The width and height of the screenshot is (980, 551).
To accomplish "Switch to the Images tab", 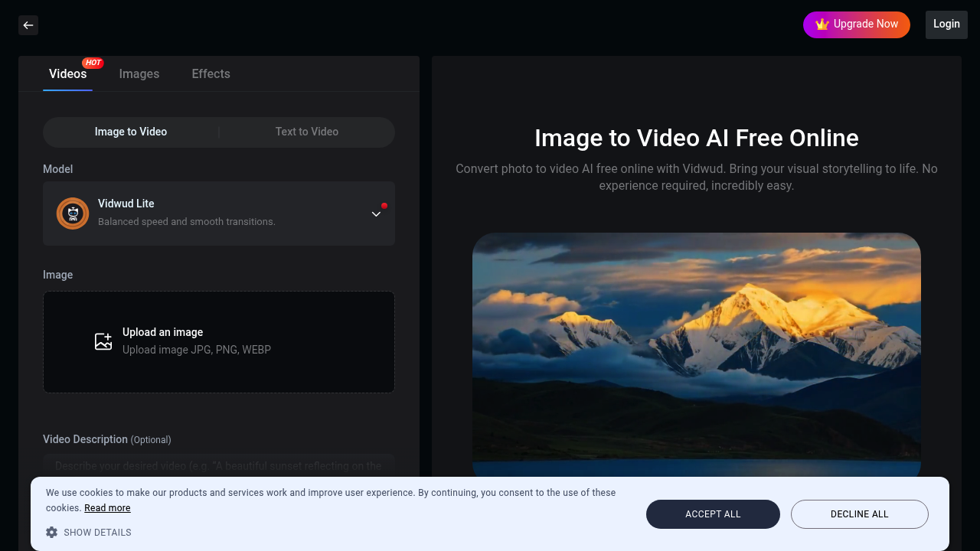I will 139,73.
